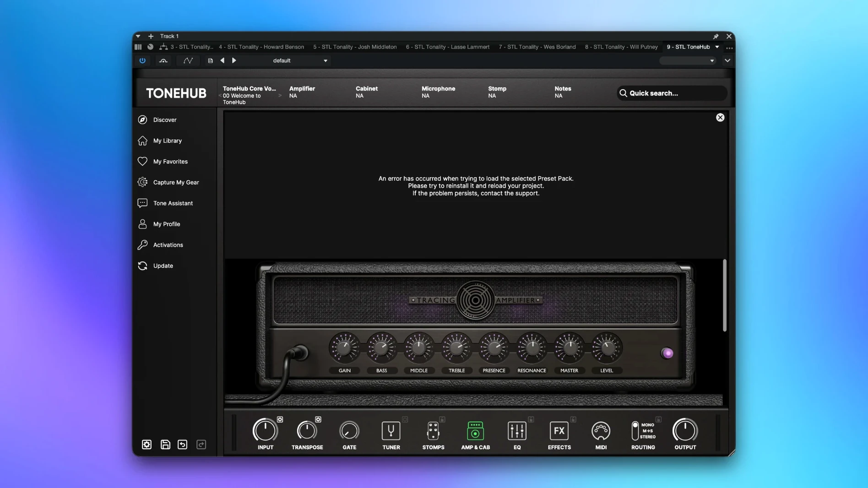Click the previous preset arrow in toolbar
The width and height of the screenshot is (868, 488).
(222, 60)
